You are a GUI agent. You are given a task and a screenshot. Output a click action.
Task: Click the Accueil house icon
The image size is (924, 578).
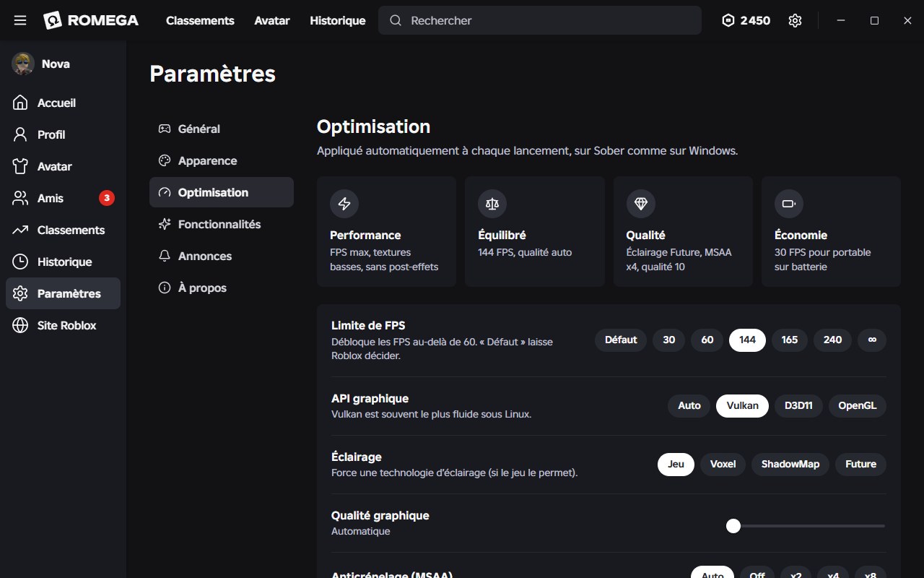coord(21,103)
